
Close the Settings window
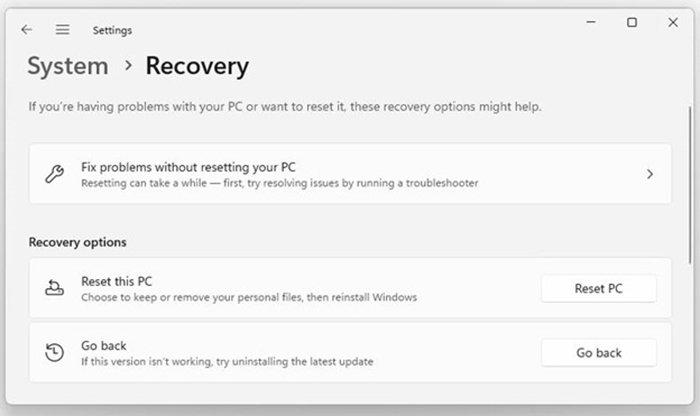672,22
